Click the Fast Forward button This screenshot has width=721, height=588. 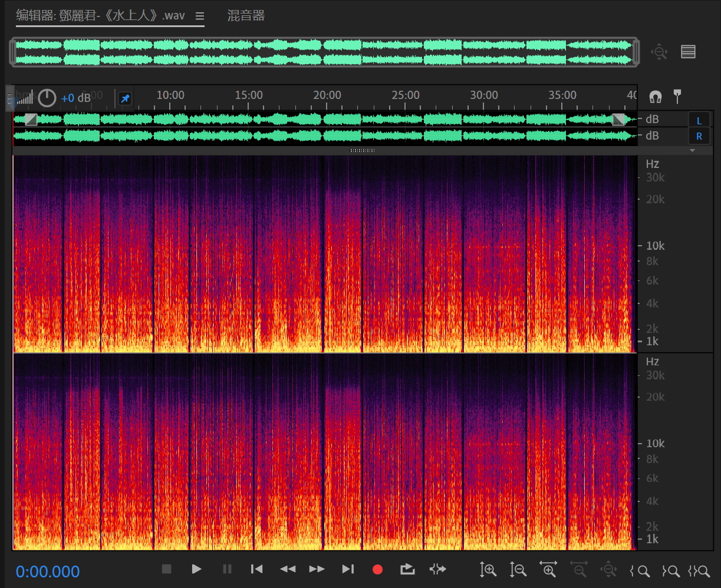coord(317,569)
